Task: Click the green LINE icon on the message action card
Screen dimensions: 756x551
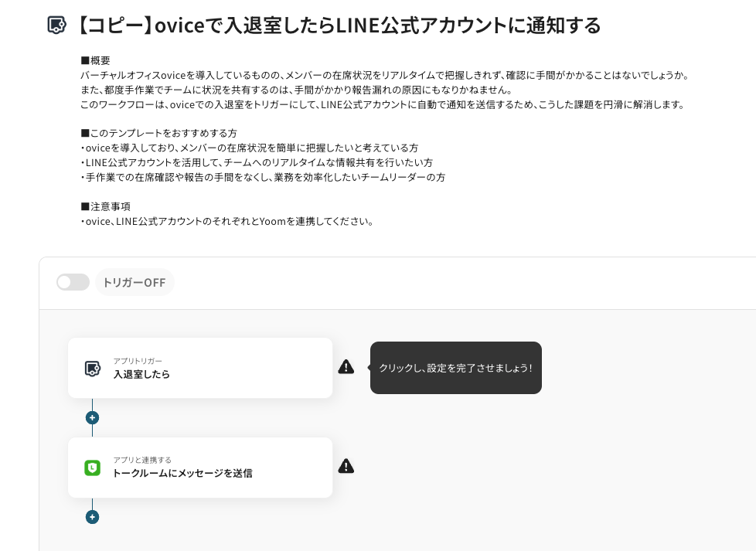Action: pyautogui.click(x=93, y=468)
